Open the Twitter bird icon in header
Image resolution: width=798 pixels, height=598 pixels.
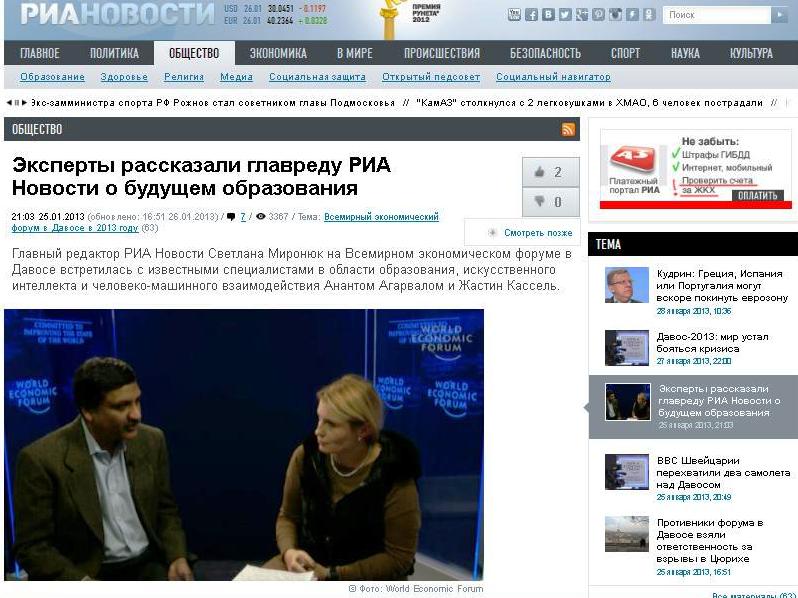[x=565, y=14]
